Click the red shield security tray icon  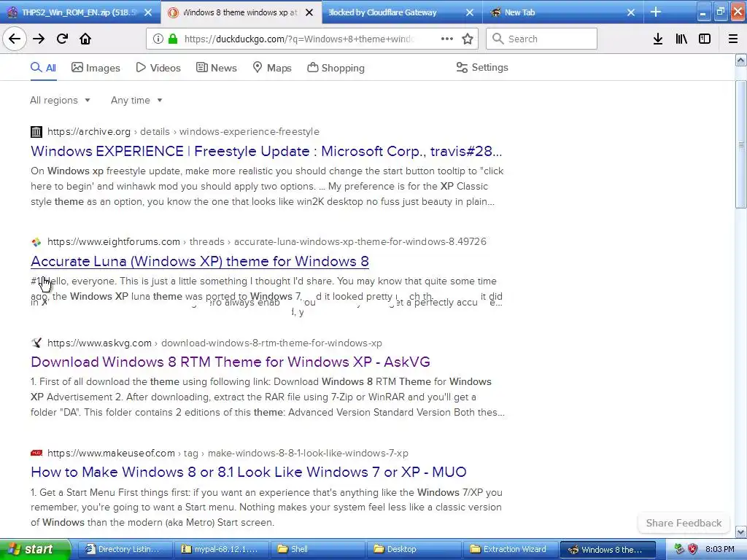pyautogui.click(x=693, y=549)
